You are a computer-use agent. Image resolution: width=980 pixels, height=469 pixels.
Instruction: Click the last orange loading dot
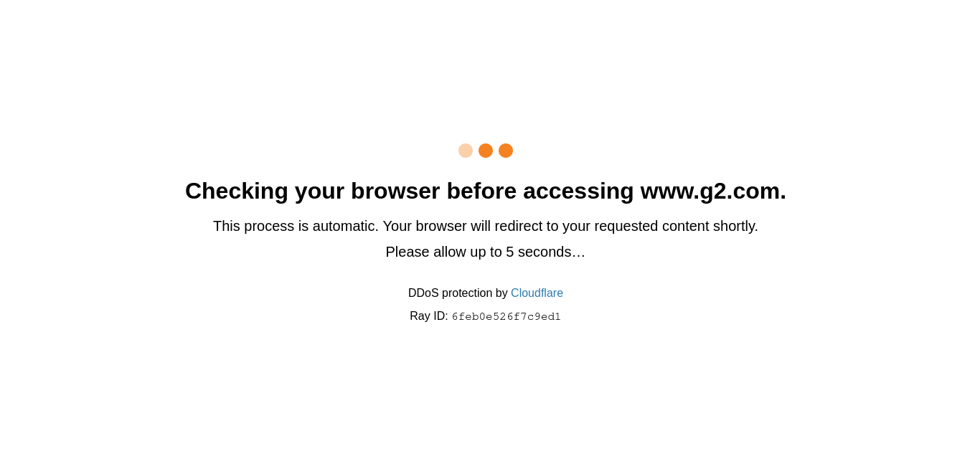(x=506, y=151)
